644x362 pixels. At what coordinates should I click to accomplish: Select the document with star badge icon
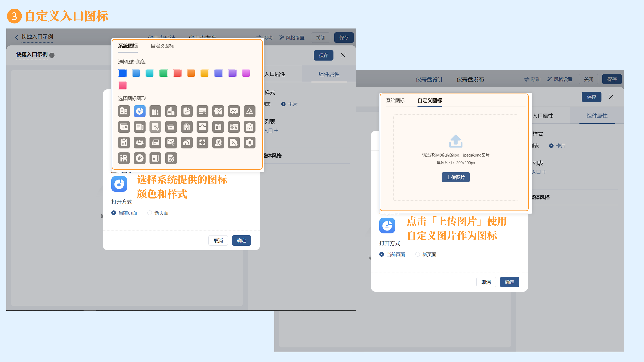155,127
